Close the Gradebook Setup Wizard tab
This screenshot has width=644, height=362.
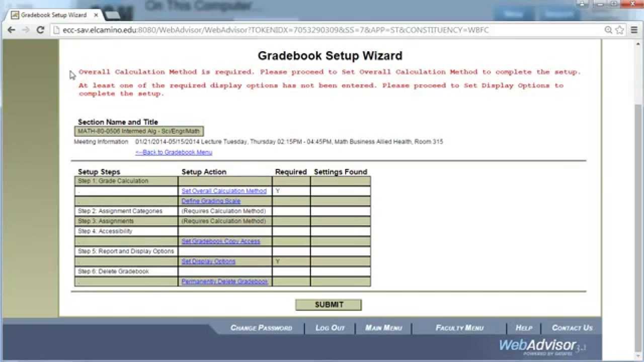pyautogui.click(x=96, y=15)
